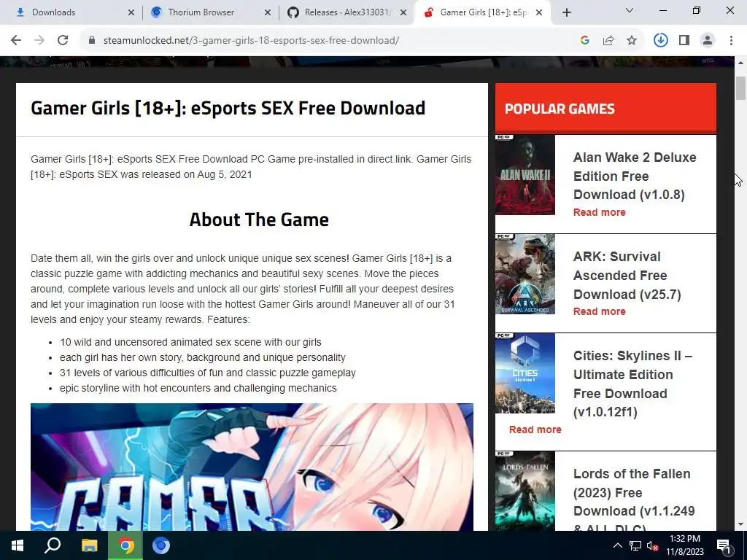Open the tab search chevron

pyautogui.click(x=630, y=10)
